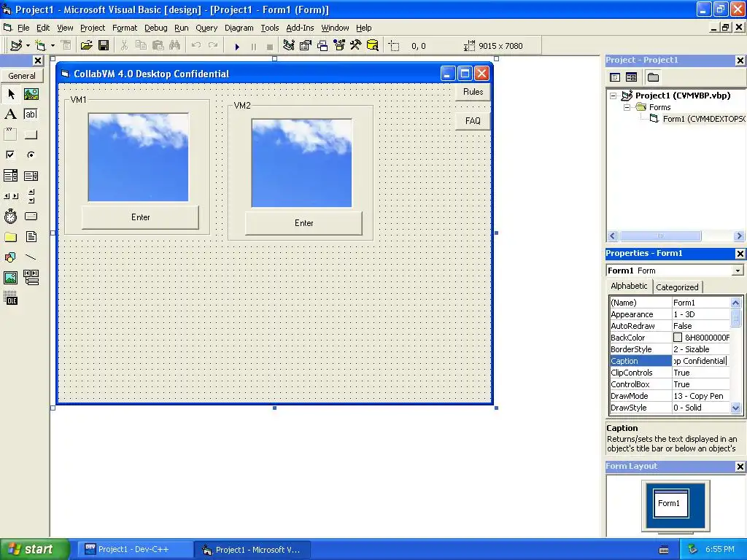The height and width of the screenshot is (560, 747).
Task: Select the VM1 sky picture box
Action: point(138,157)
